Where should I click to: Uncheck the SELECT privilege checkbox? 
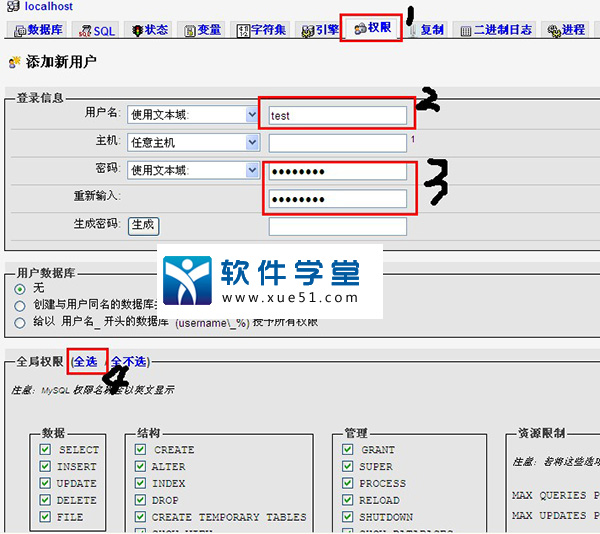pyautogui.click(x=44, y=450)
